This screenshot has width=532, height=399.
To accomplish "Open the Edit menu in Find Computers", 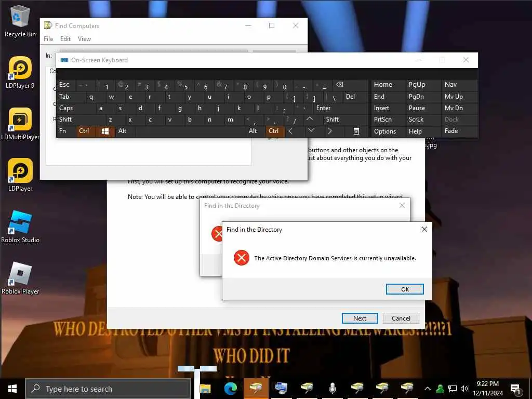I will tap(65, 38).
